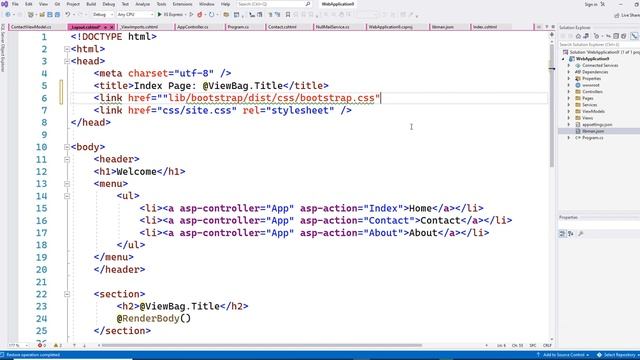
Task: Click the Visual Studio logo icon
Action: pos(4,4)
